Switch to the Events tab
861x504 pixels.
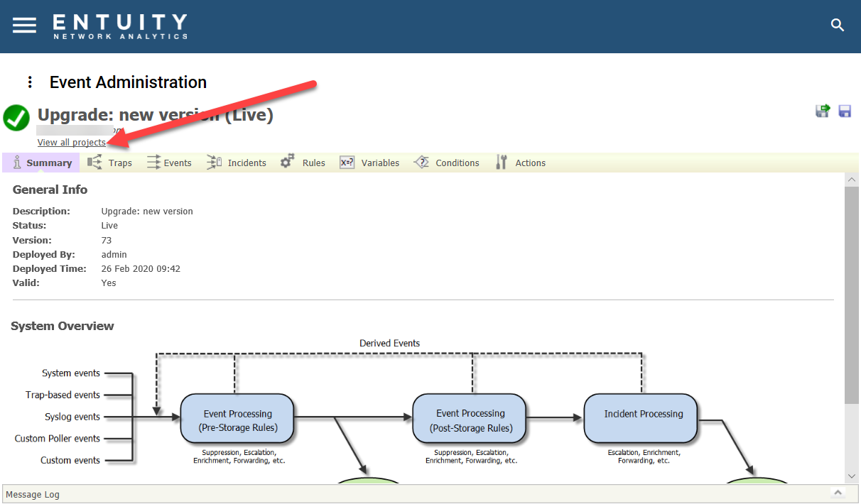click(x=169, y=163)
